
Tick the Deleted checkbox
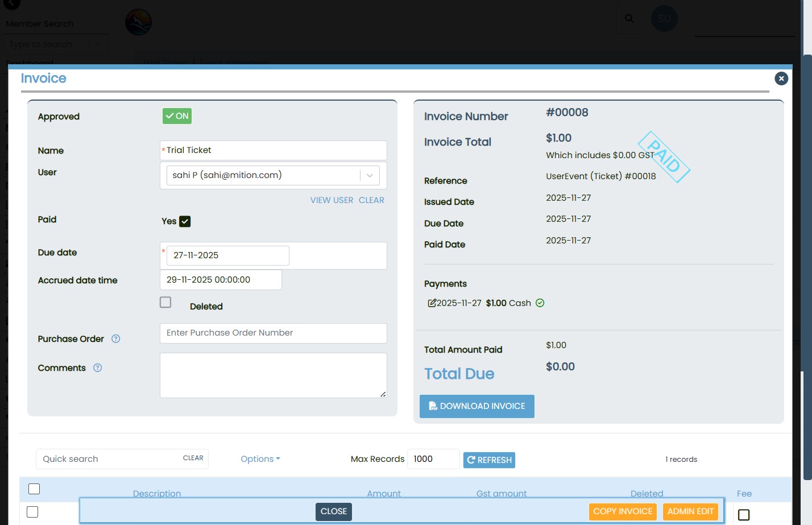pos(165,302)
